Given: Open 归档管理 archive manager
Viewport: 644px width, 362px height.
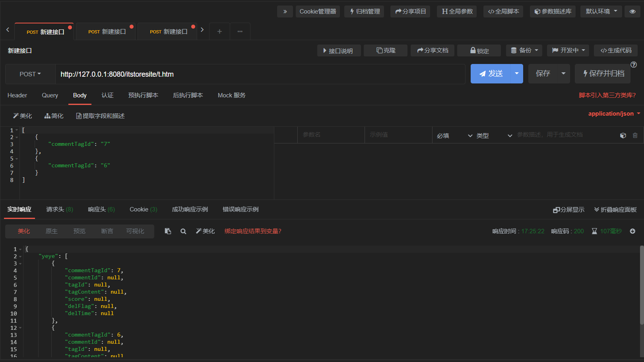Looking at the screenshot, I should click(365, 12).
